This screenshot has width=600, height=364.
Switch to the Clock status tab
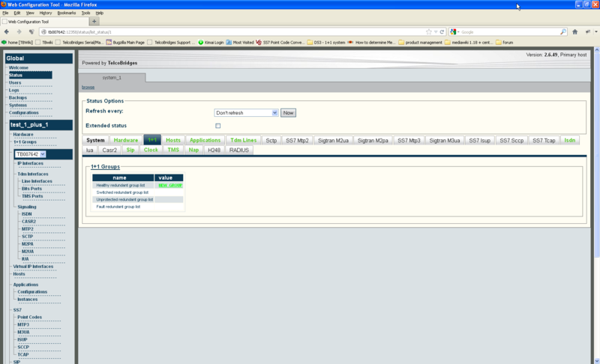click(x=151, y=150)
